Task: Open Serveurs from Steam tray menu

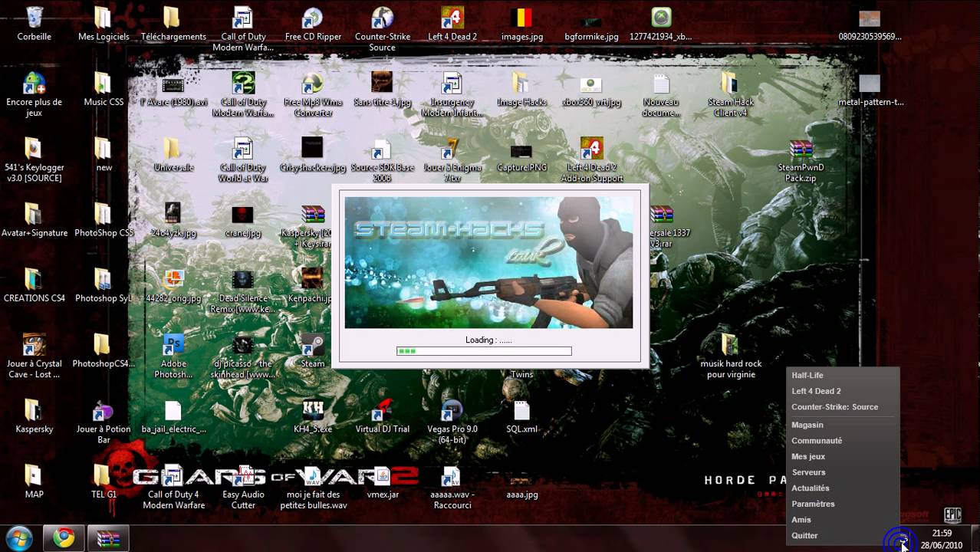Action: tap(808, 472)
